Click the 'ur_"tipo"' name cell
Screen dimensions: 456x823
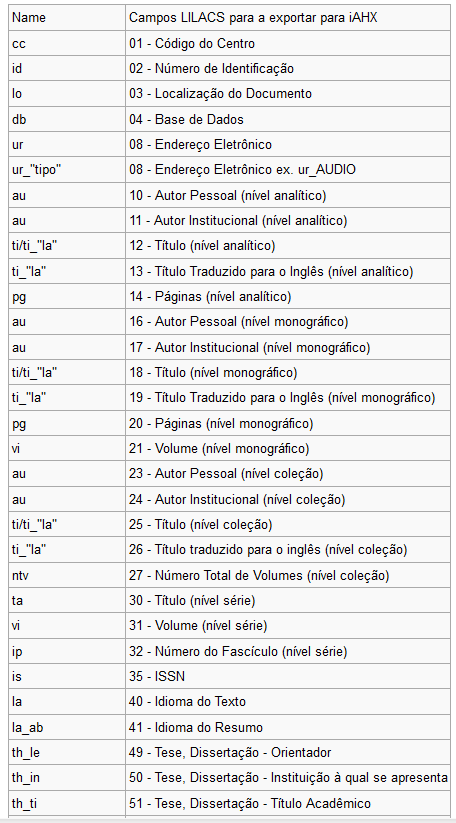point(67,170)
